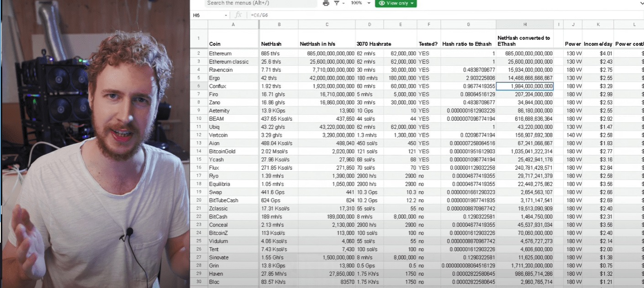Viewport: 644px width, 288px height.
Task: Open the Name box dropdown arrow
Action: [x=226, y=15]
